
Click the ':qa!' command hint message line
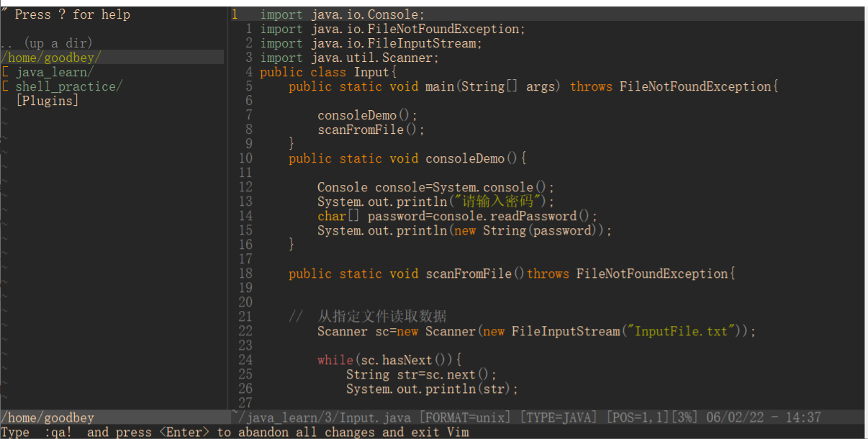coord(235,432)
